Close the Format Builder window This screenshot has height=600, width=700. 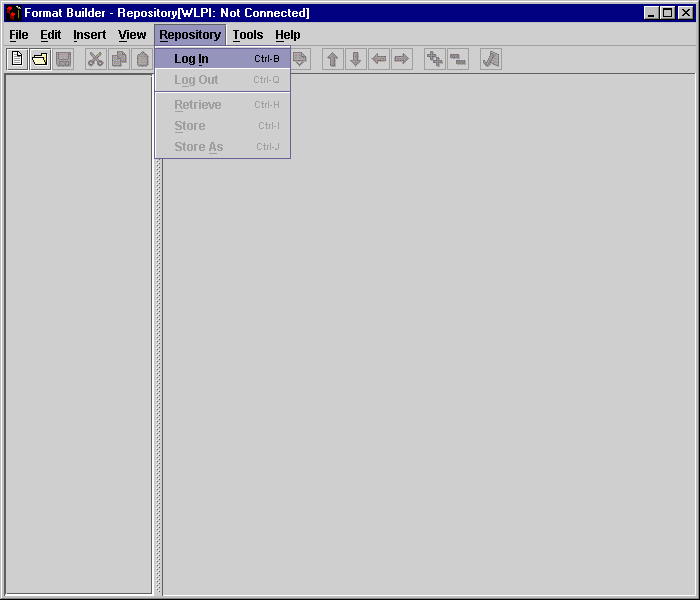point(685,13)
